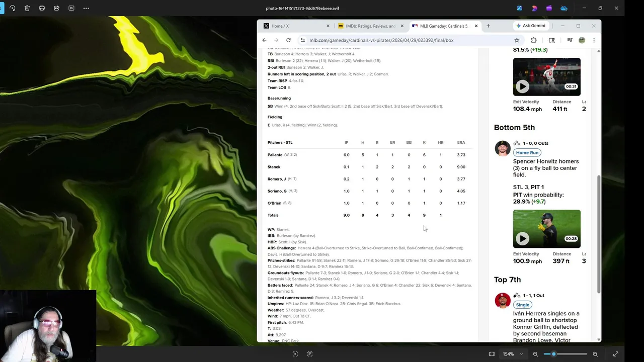
Task: Click the Chrome tab search icon in toolbar
Action: pos(551,40)
